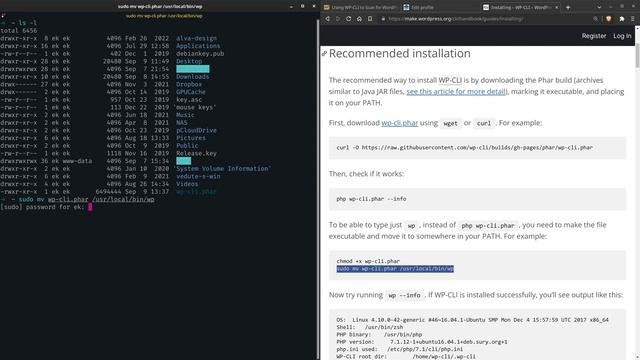Click the inline 'wget' code word

(x=450, y=123)
